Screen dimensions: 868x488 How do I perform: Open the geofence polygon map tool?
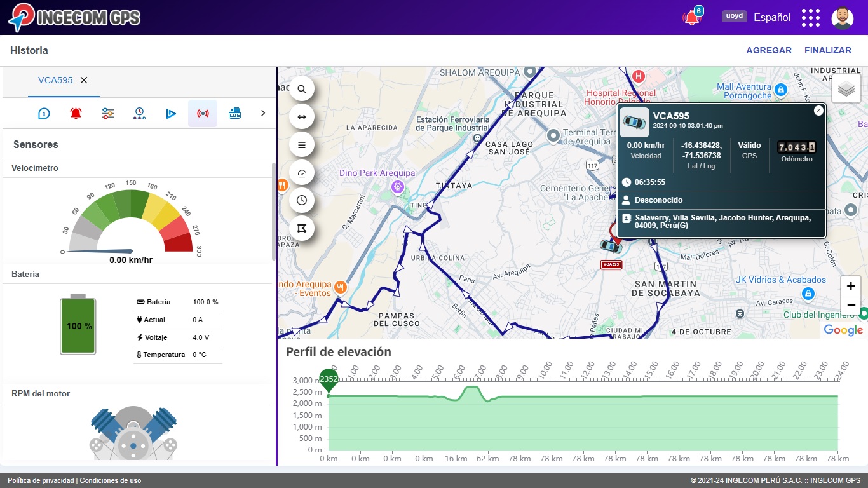(302, 227)
